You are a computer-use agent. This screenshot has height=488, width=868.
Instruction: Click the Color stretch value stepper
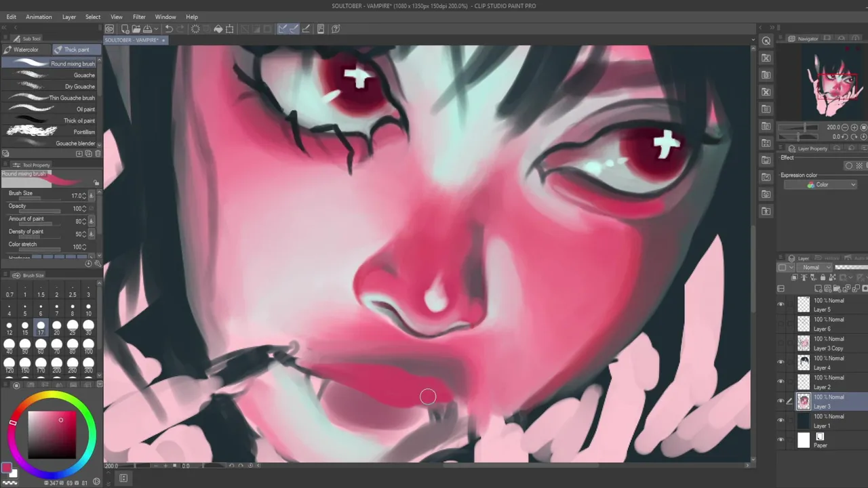84,247
